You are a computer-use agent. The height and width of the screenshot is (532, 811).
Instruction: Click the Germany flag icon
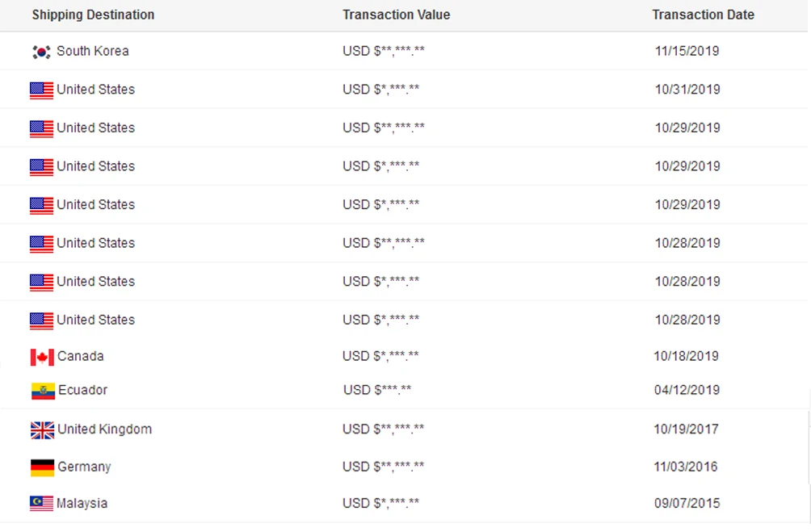(42, 467)
